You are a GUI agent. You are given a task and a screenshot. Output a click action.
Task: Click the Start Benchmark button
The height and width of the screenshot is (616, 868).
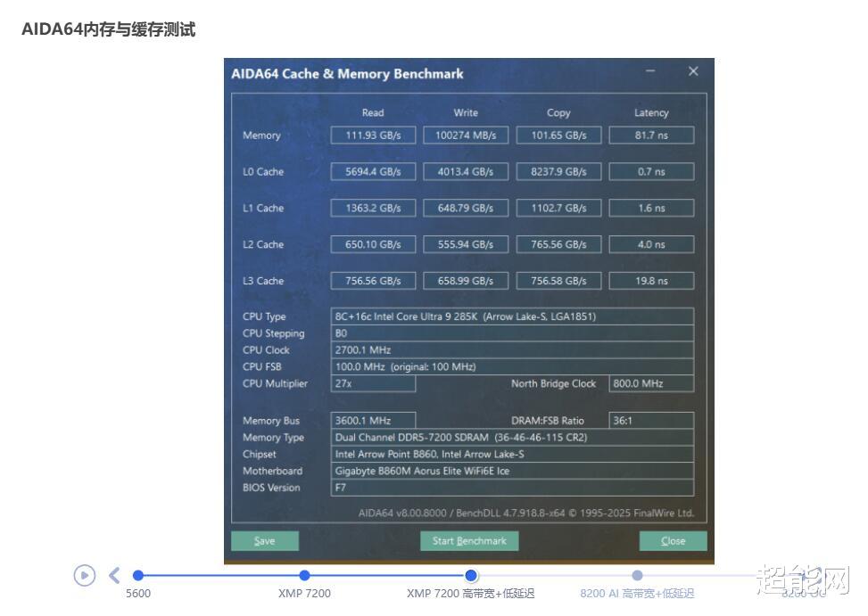click(469, 541)
